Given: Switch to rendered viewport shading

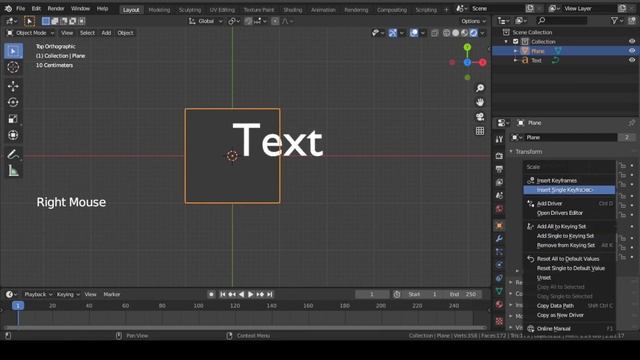Looking at the screenshot, I should point(473,33).
